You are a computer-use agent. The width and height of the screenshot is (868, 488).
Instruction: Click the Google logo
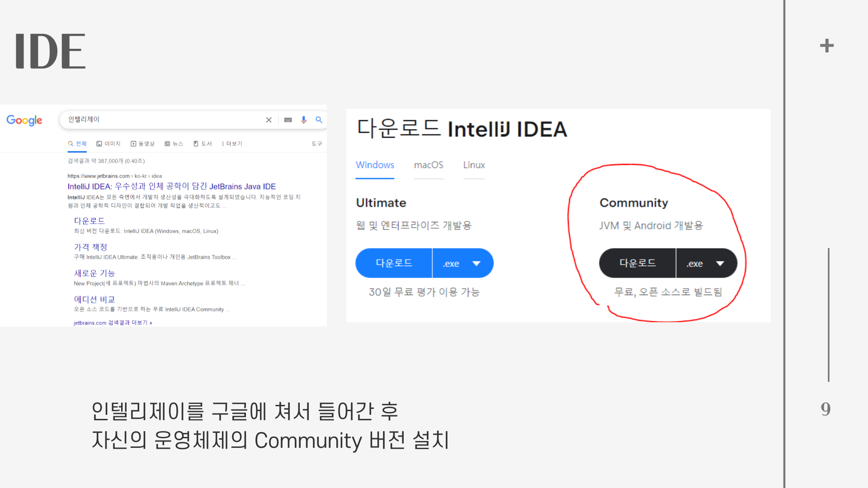[24, 120]
